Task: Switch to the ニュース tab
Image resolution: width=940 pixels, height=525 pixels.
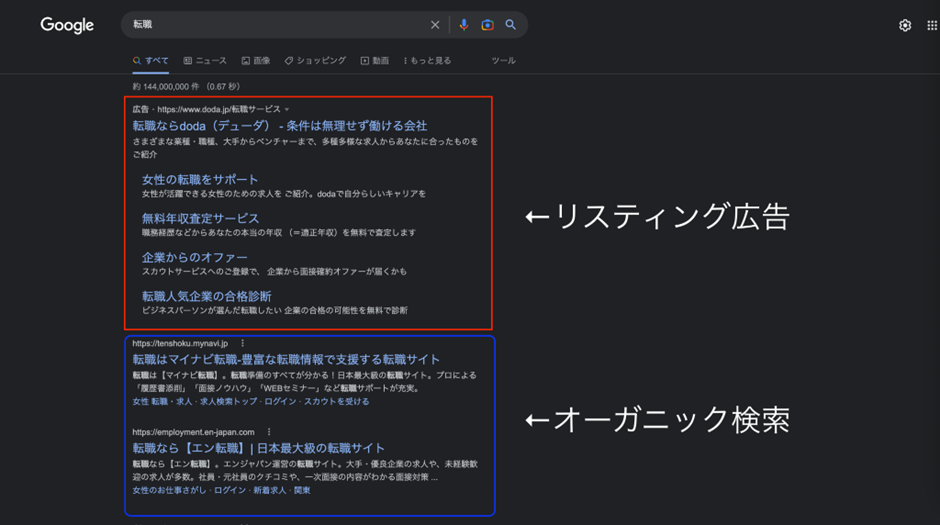Action: [205, 61]
